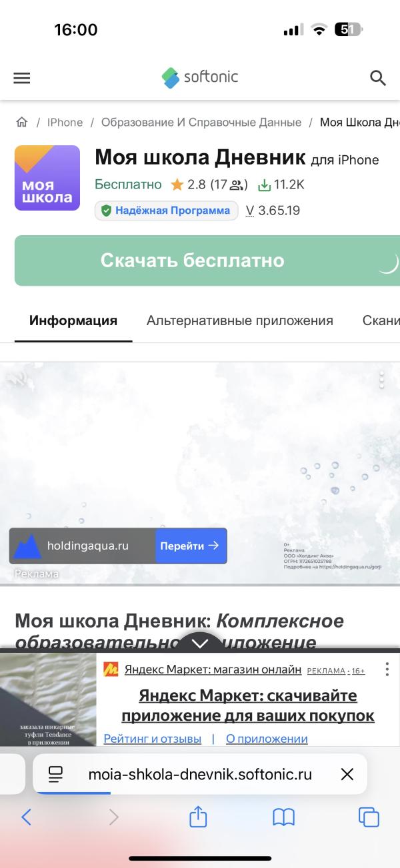Screen dimensions: 400x868
Task: Open the hamburger menu
Action: click(x=22, y=78)
